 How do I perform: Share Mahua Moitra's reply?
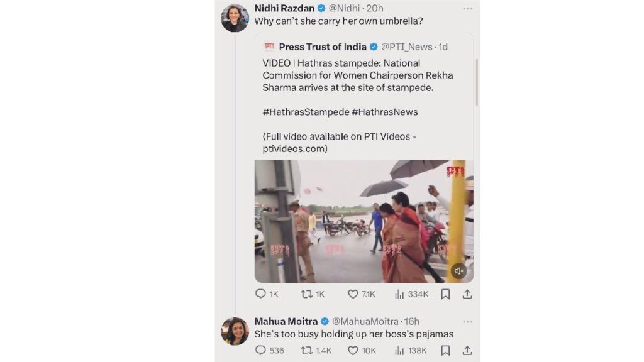[467, 351]
